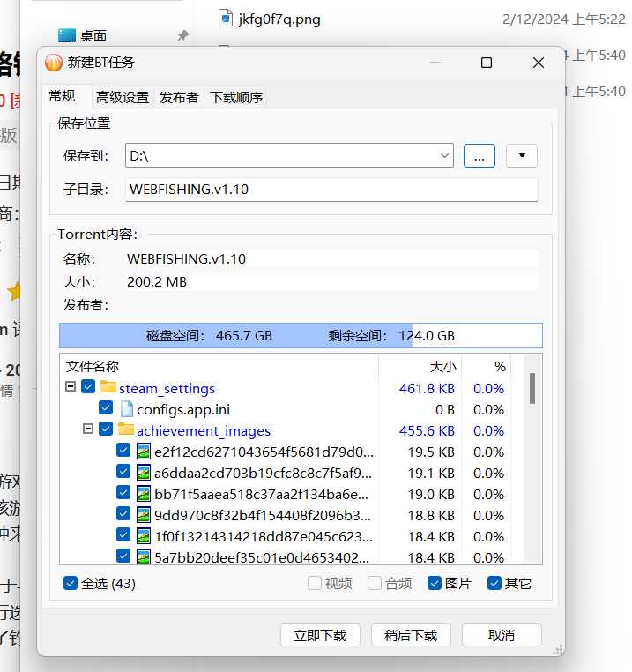
Task: Click the ... browse folder button
Action: pyautogui.click(x=480, y=155)
